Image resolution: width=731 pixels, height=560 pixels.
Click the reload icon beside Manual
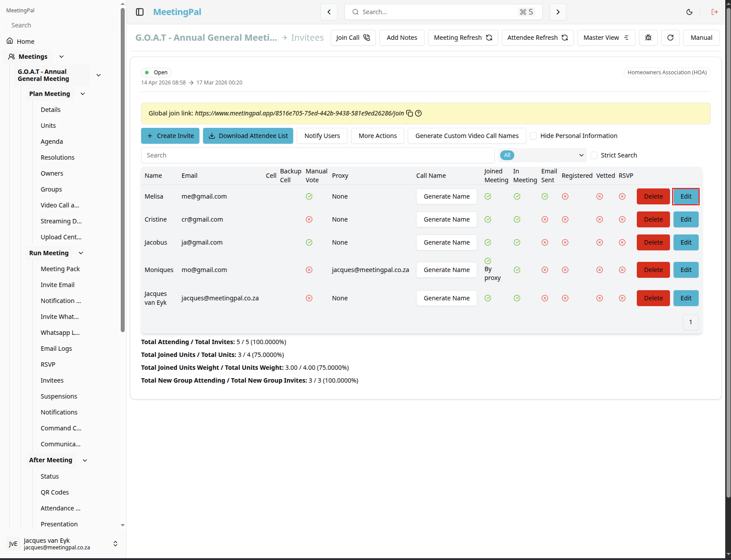[x=670, y=38]
